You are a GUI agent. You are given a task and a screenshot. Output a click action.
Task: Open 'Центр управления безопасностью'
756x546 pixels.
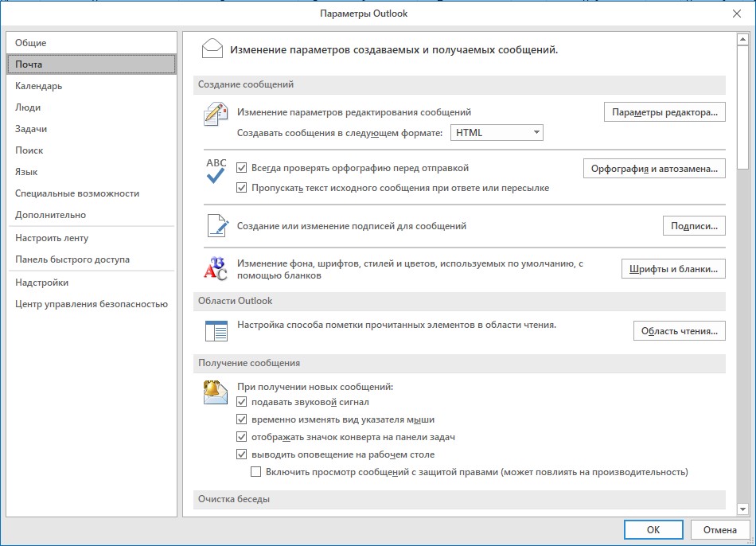(92, 304)
